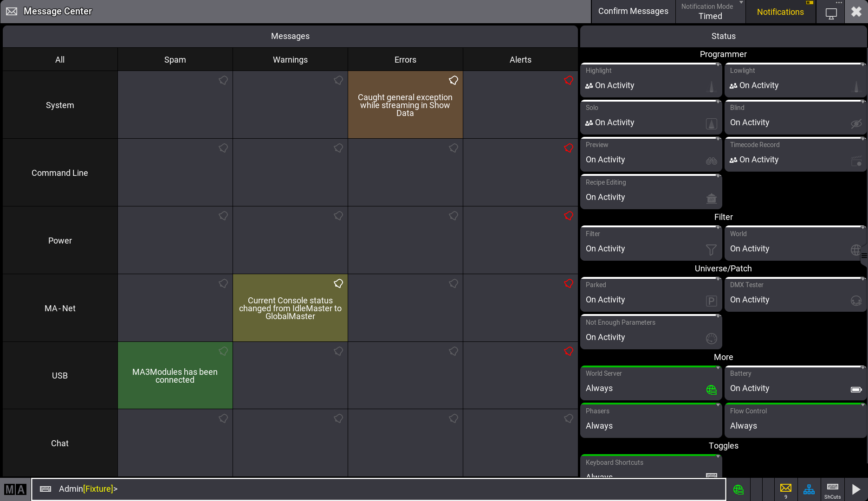Toggle the pin on the System Errors message
The height and width of the screenshot is (501, 868).
453,80
